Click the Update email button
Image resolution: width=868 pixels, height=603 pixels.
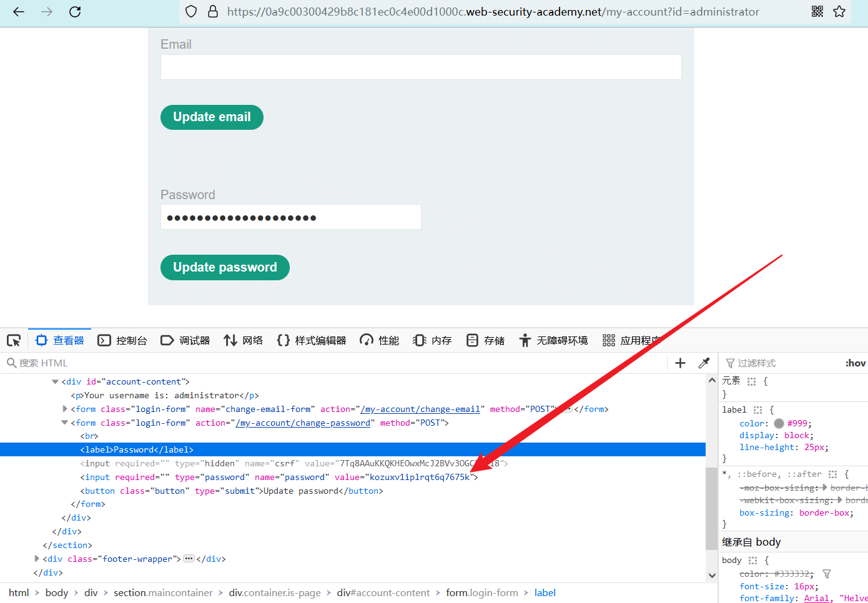[212, 117]
